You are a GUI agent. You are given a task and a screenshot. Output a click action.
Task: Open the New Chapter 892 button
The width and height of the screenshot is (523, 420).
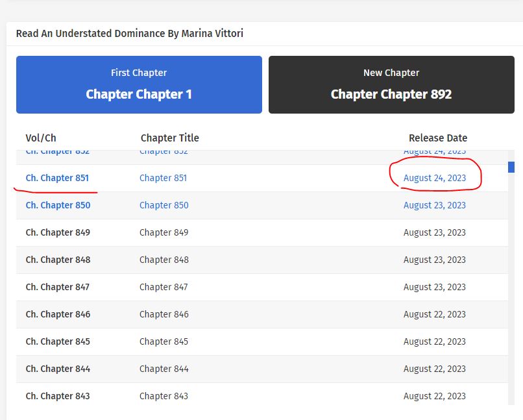click(x=391, y=84)
